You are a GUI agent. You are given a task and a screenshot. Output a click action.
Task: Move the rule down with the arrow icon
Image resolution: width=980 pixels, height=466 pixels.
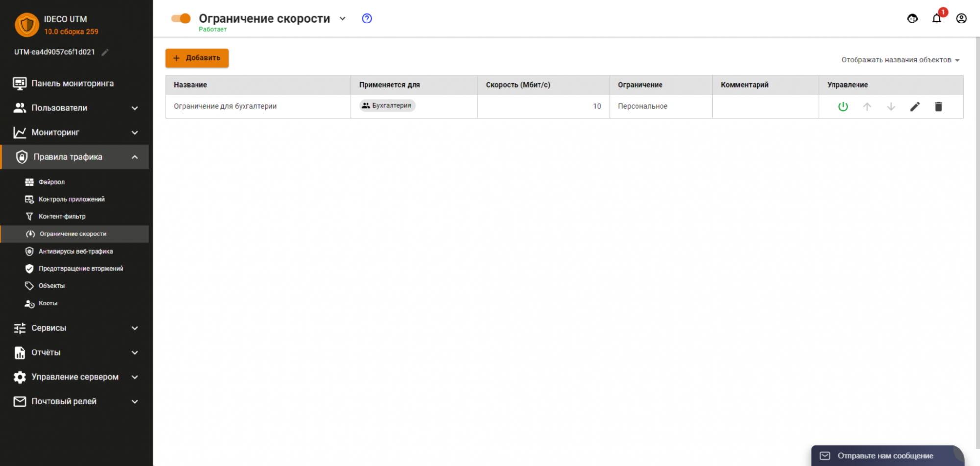891,107
